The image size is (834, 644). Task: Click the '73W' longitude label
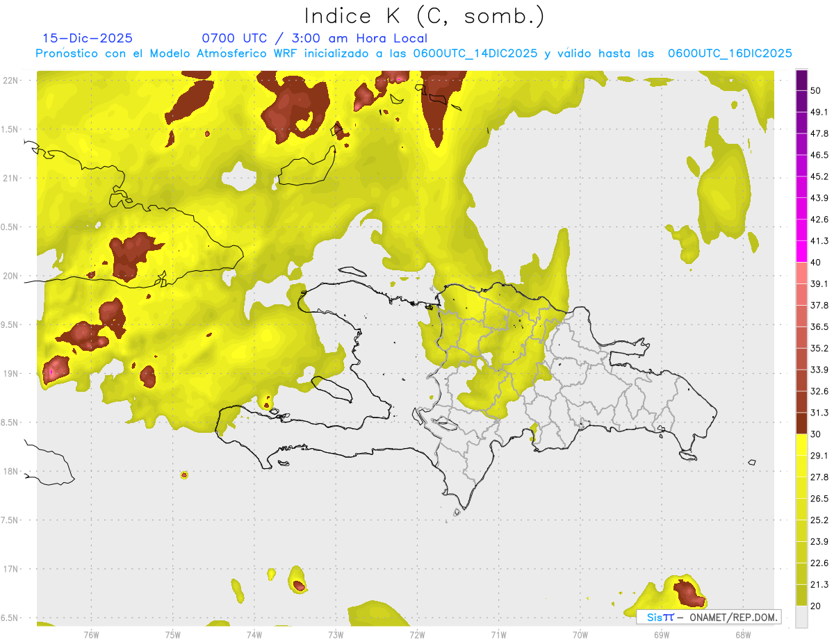[x=336, y=634]
